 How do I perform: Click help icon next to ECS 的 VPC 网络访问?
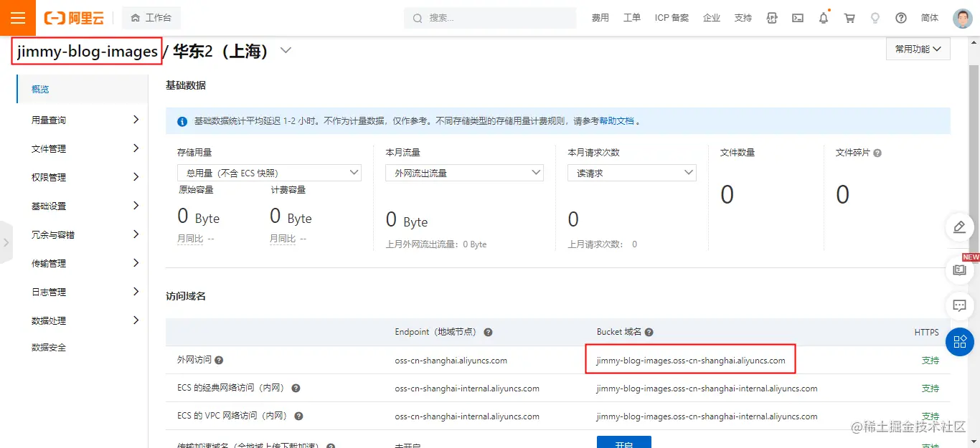pos(298,416)
